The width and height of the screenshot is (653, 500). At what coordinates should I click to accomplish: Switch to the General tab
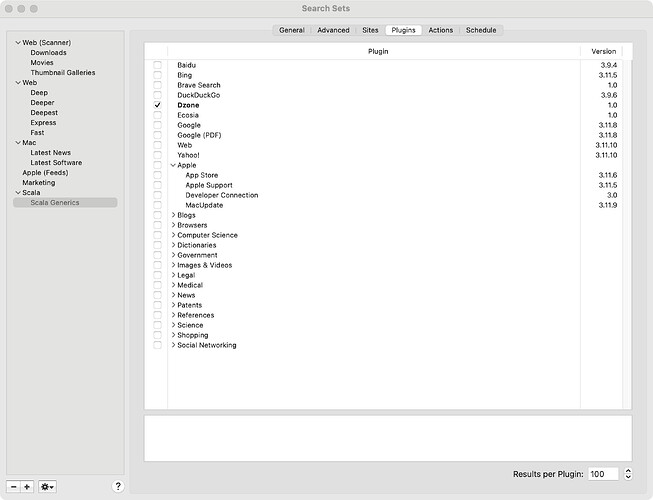point(292,30)
